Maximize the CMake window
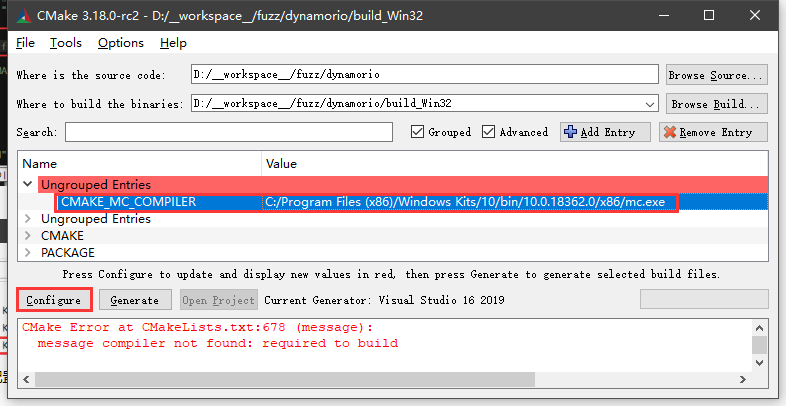The image size is (786, 406). pos(709,16)
